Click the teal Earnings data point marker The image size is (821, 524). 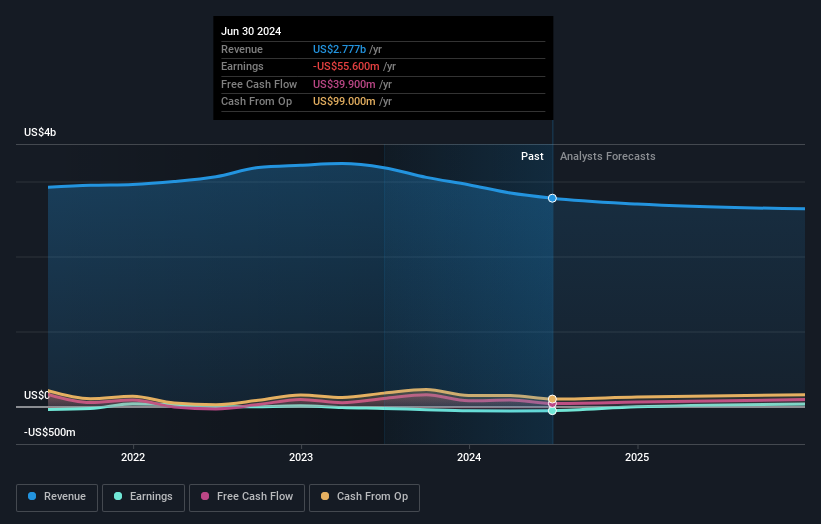[x=552, y=411]
